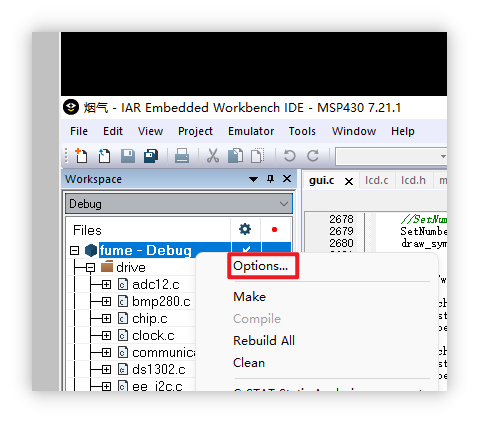
Task: Open the Help menu
Action: pyautogui.click(x=403, y=131)
